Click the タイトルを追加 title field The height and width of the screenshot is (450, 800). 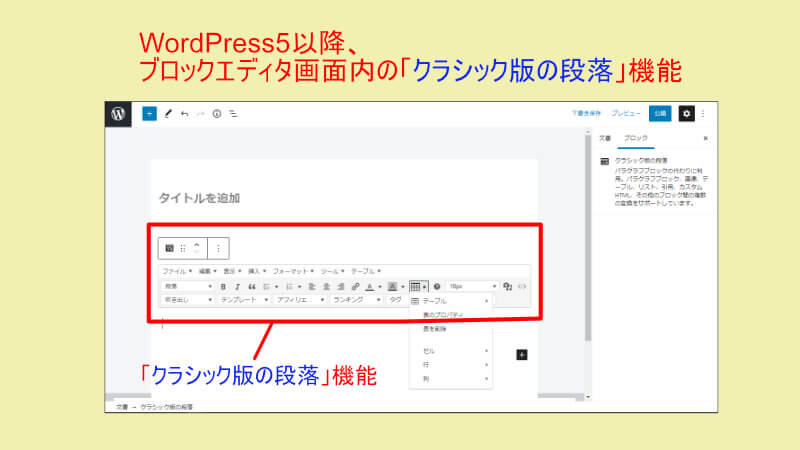[199, 198]
